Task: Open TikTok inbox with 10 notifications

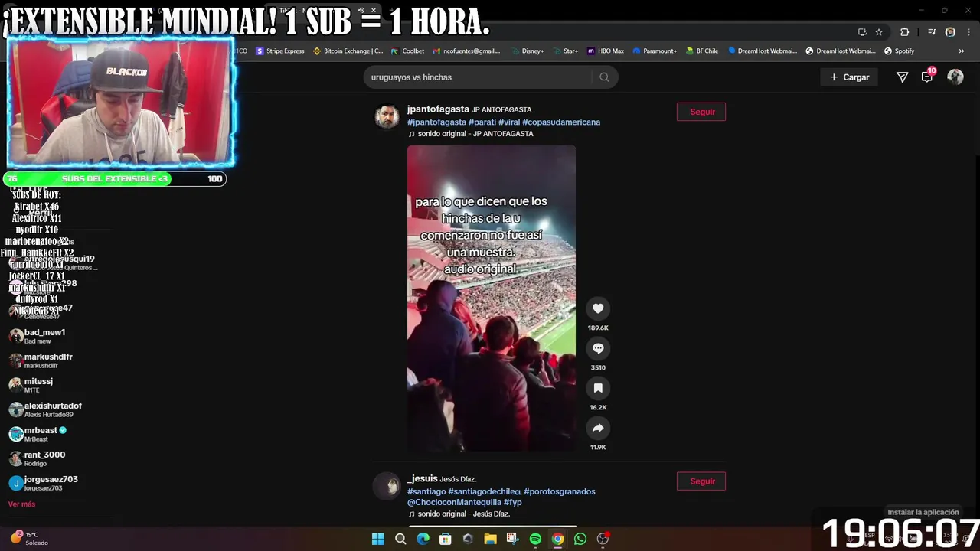Action: click(x=927, y=77)
